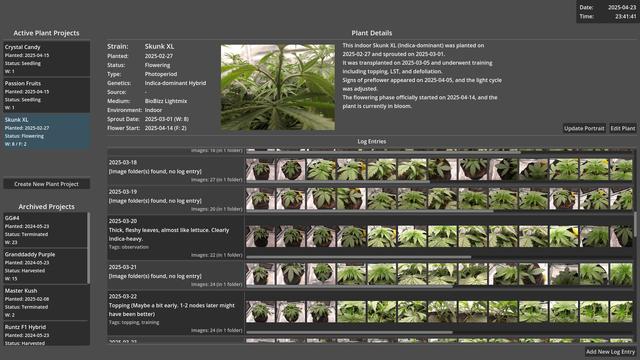Viewport: 640px width, 360px height.
Task: Open the 2025-03-18 log entry
Action: point(176,170)
